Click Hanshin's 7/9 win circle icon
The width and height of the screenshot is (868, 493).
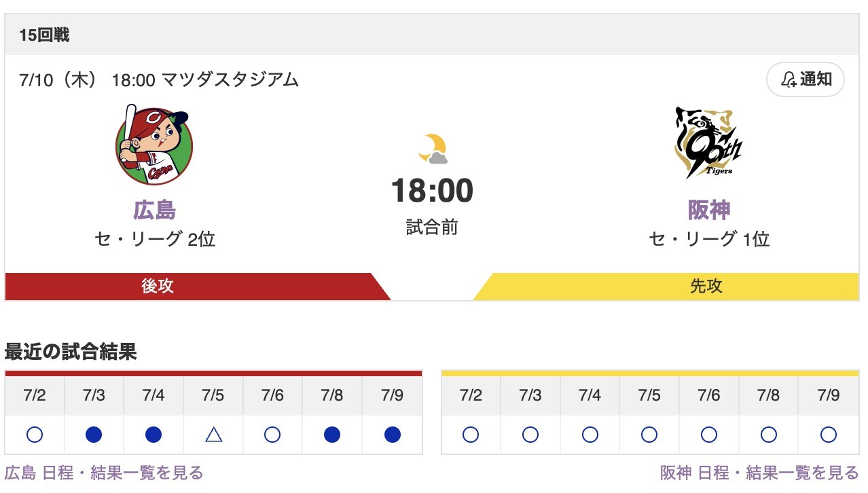coord(828,435)
